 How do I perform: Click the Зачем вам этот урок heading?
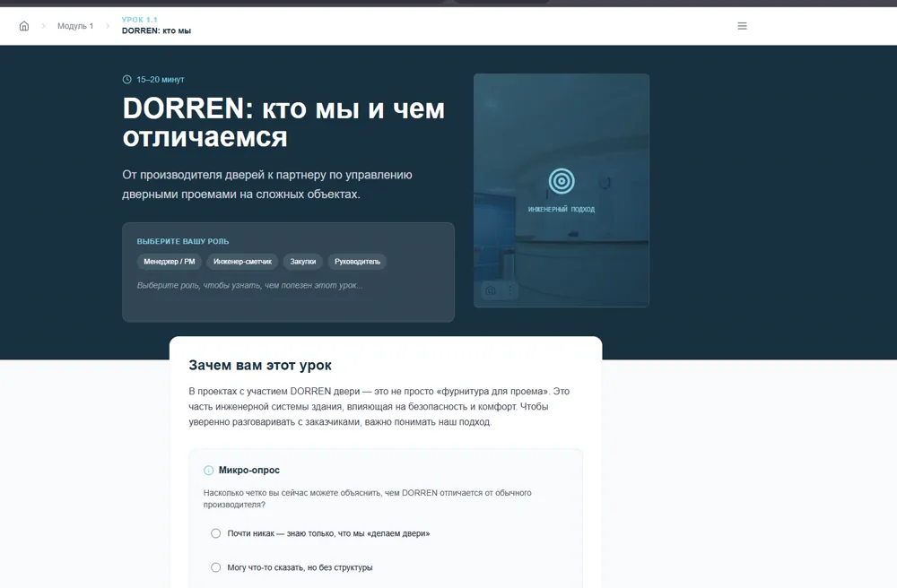260,365
